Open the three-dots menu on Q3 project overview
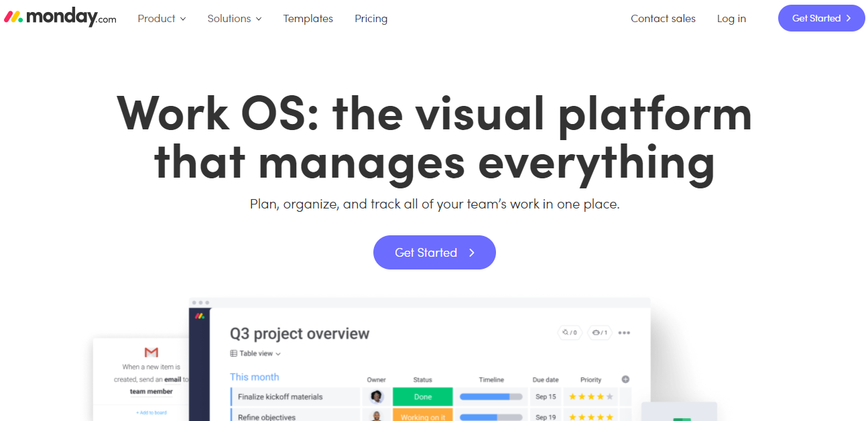 click(x=624, y=333)
